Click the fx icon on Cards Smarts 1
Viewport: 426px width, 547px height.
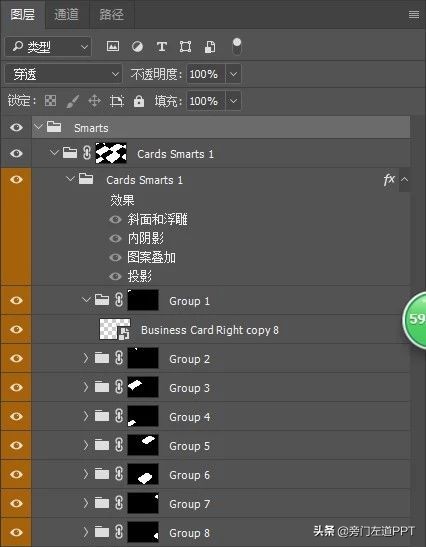(x=389, y=180)
